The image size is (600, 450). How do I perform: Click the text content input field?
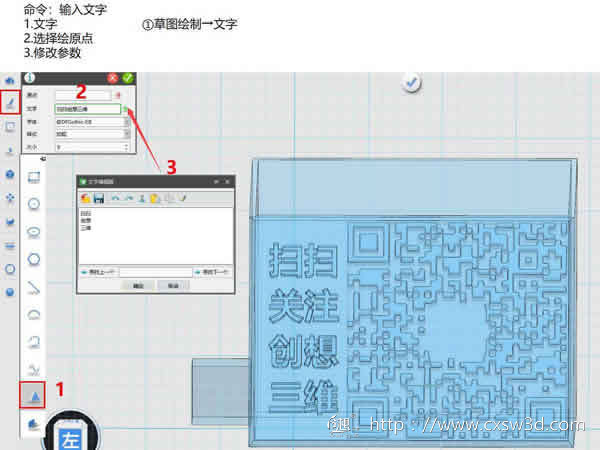point(88,109)
